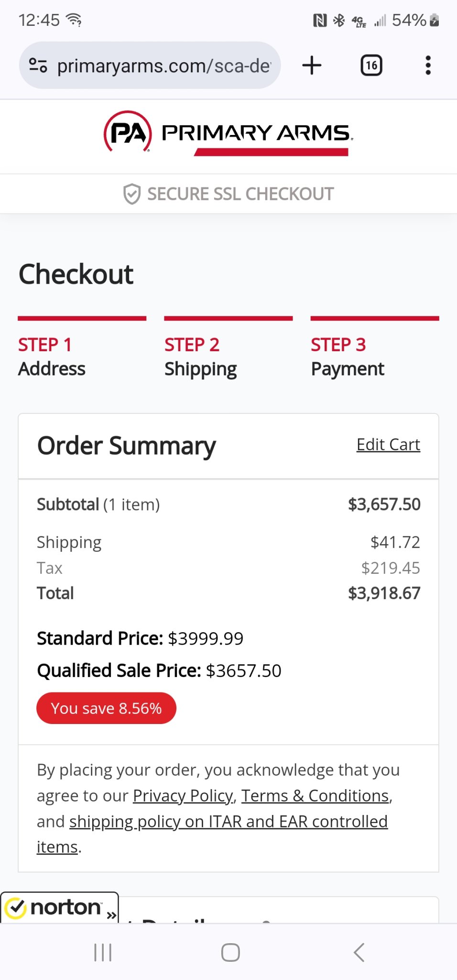Open the tab switcher showing 16 tabs
Image resolution: width=457 pixels, height=980 pixels.
click(371, 65)
